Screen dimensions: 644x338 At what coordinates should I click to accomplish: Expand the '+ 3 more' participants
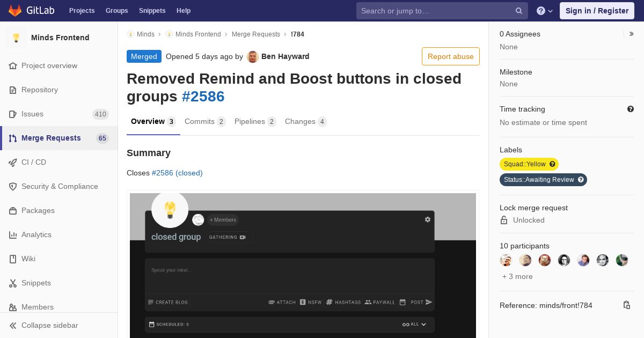coord(517,276)
